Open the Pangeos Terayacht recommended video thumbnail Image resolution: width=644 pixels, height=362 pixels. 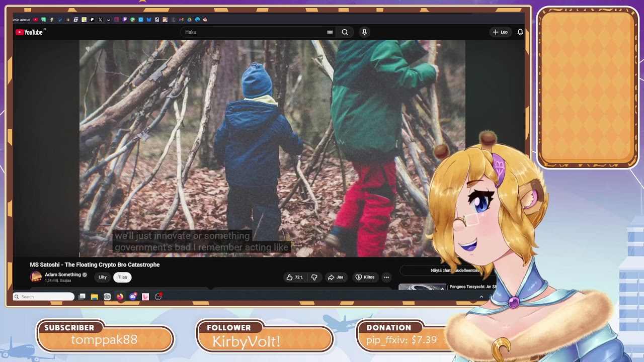(423, 287)
